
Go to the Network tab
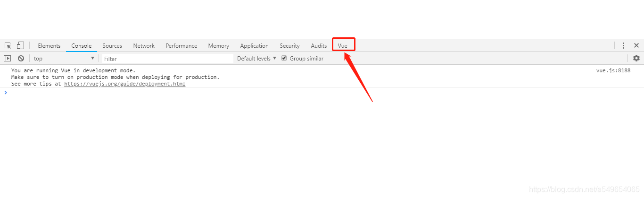[144, 46]
